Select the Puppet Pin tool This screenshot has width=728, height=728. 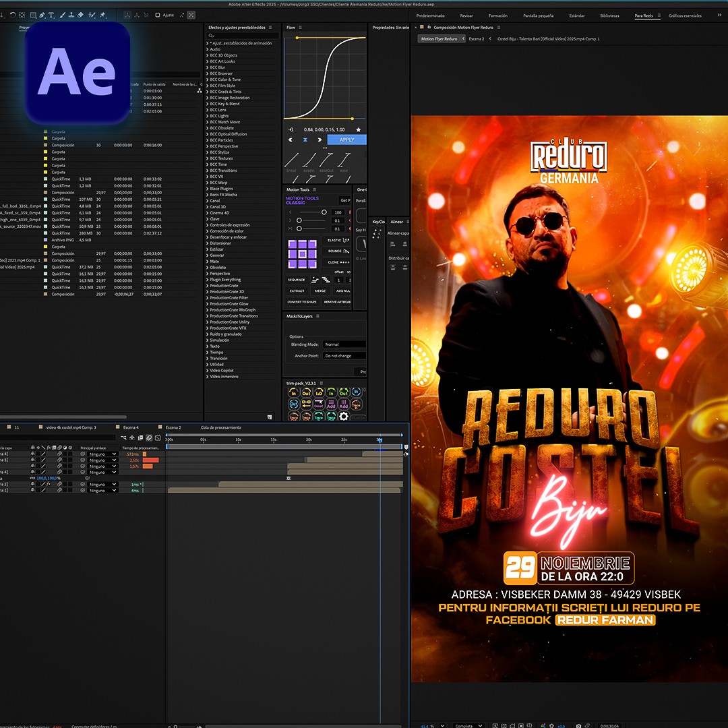102,15
